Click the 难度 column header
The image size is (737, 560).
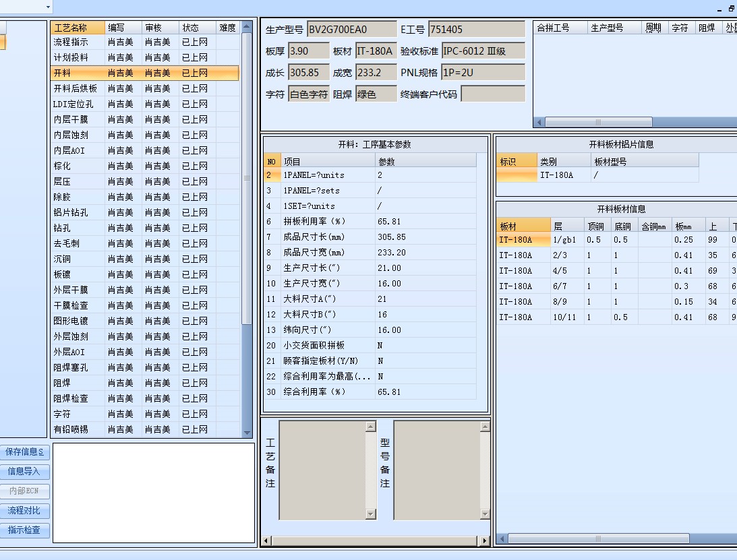[x=228, y=28]
